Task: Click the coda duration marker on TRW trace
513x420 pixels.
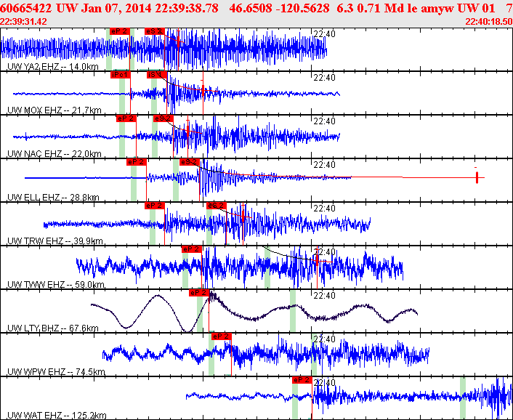Action: (x=243, y=215)
